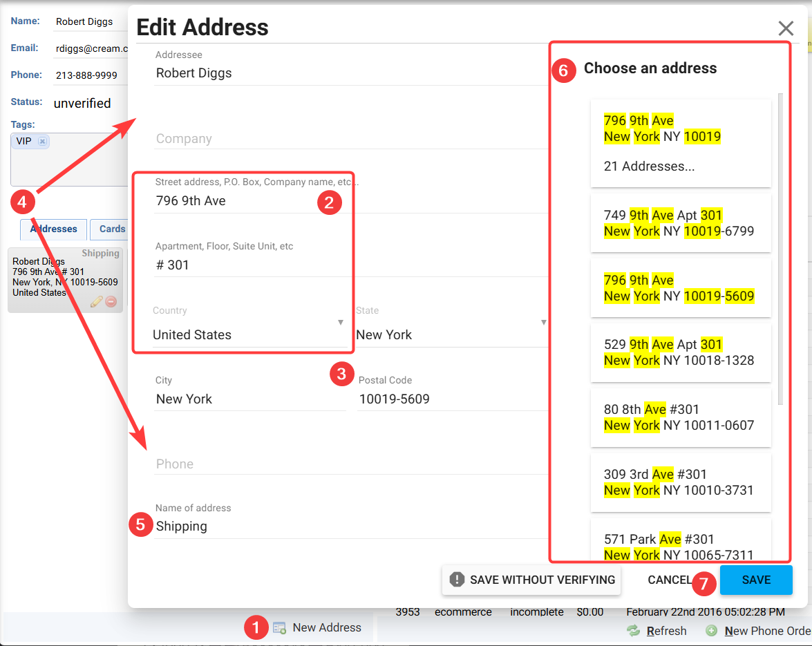
Task: Click the red delete icon on Shipping address card
Action: (111, 302)
